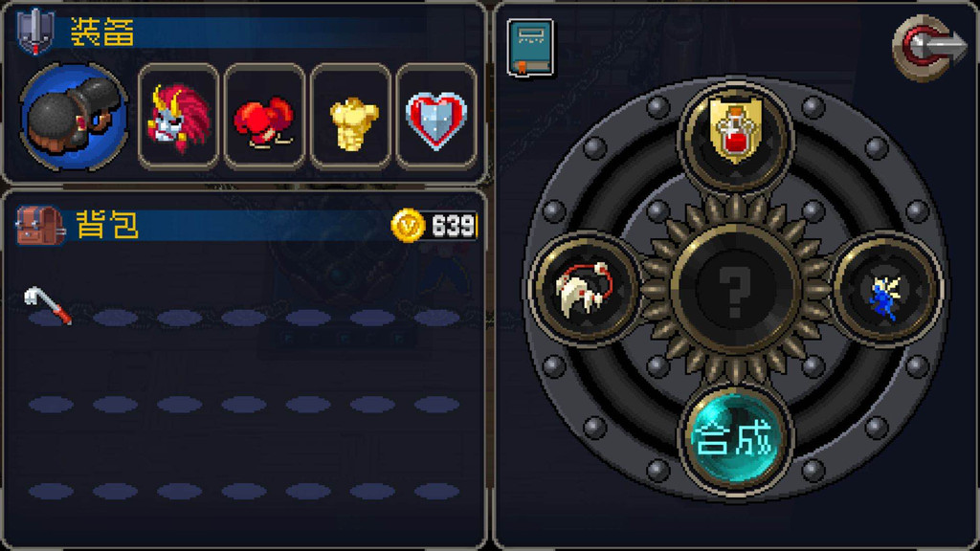
Task: Click the red-haired demon mask equipment
Action: [x=178, y=117]
